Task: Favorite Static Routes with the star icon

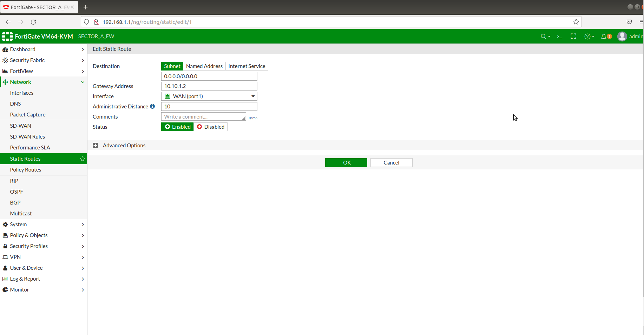Action: coord(83,159)
